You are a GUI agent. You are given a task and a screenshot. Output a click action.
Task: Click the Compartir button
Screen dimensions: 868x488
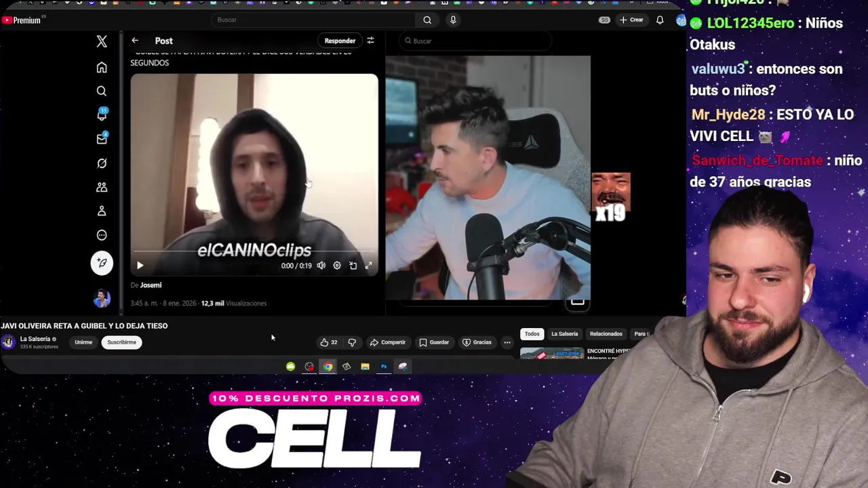pos(388,342)
